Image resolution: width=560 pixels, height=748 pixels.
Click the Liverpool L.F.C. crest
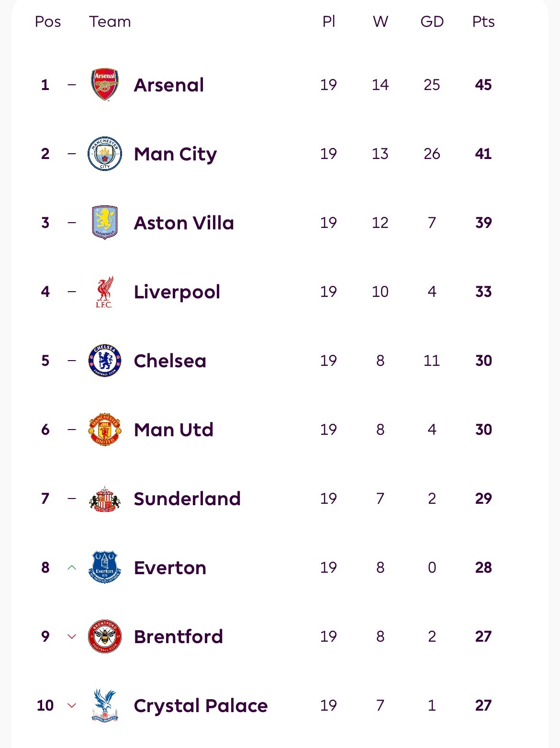104,292
